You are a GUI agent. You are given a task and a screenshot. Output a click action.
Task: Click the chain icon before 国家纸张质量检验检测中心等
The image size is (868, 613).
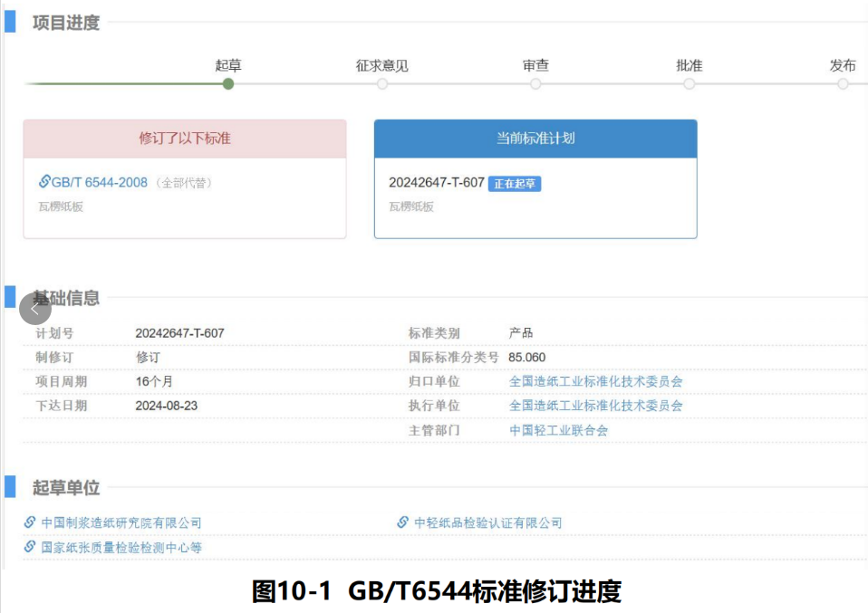28,546
